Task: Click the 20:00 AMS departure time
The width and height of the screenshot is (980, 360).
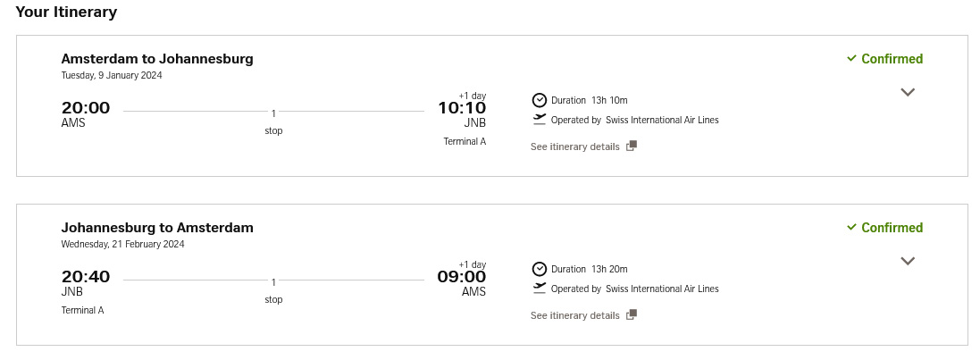Action: 86,113
